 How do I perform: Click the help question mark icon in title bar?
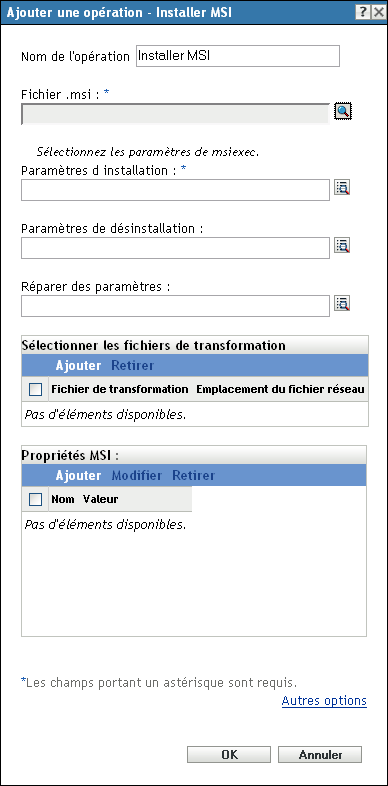pos(363,12)
